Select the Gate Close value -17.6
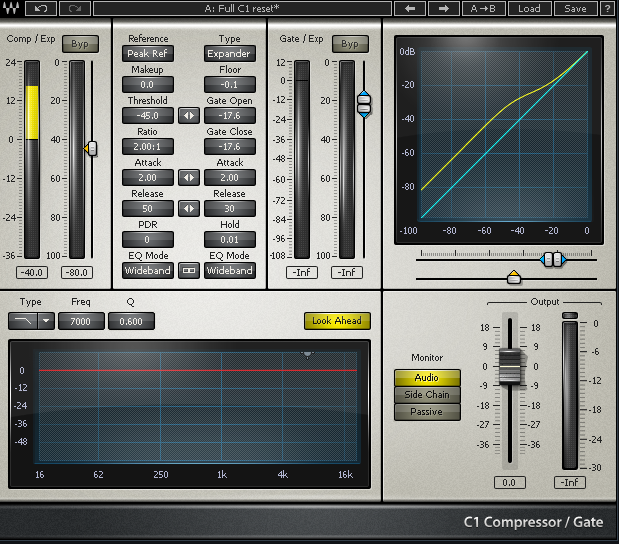619x544 pixels. point(230,146)
